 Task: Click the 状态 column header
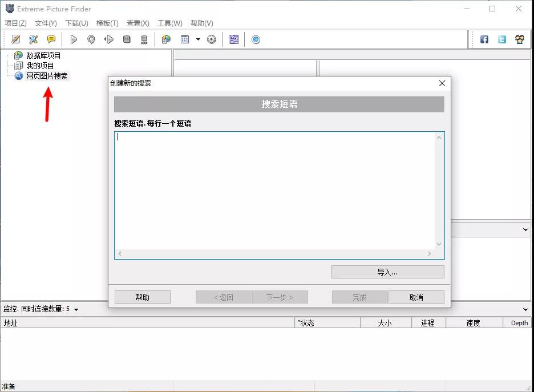327,323
